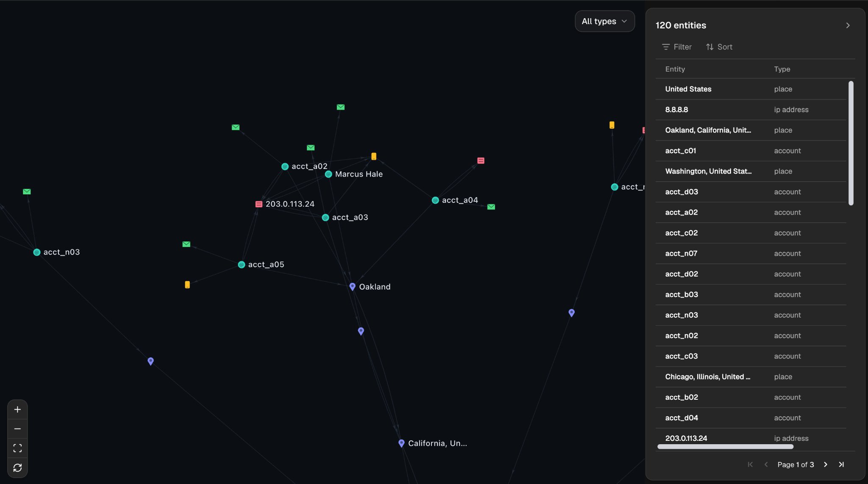Select the acct_d03 row

751,192
